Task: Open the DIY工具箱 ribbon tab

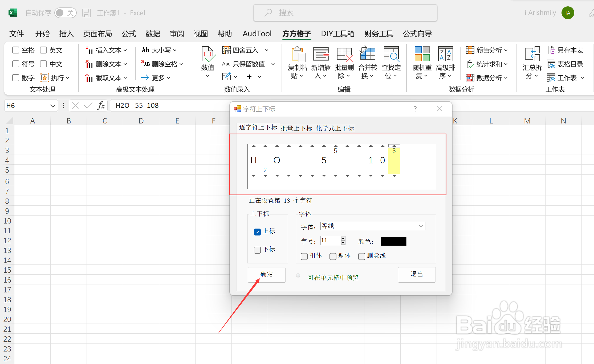Action: coord(337,34)
